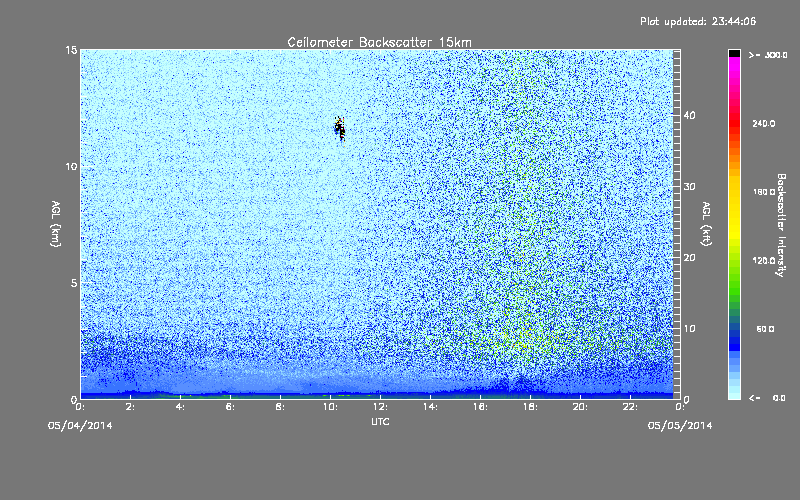Click the 10 kft tick on right axis
This screenshot has width=800, height=500.
[x=689, y=329]
